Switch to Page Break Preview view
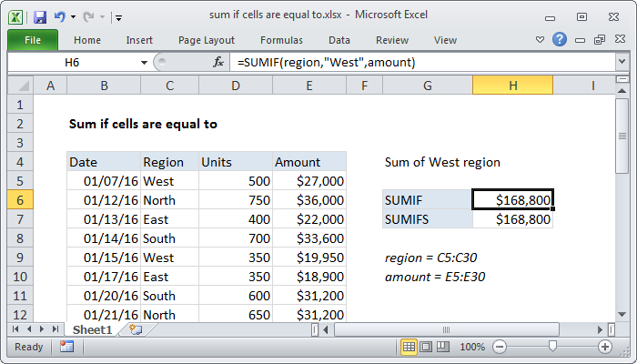 [442, 347]
